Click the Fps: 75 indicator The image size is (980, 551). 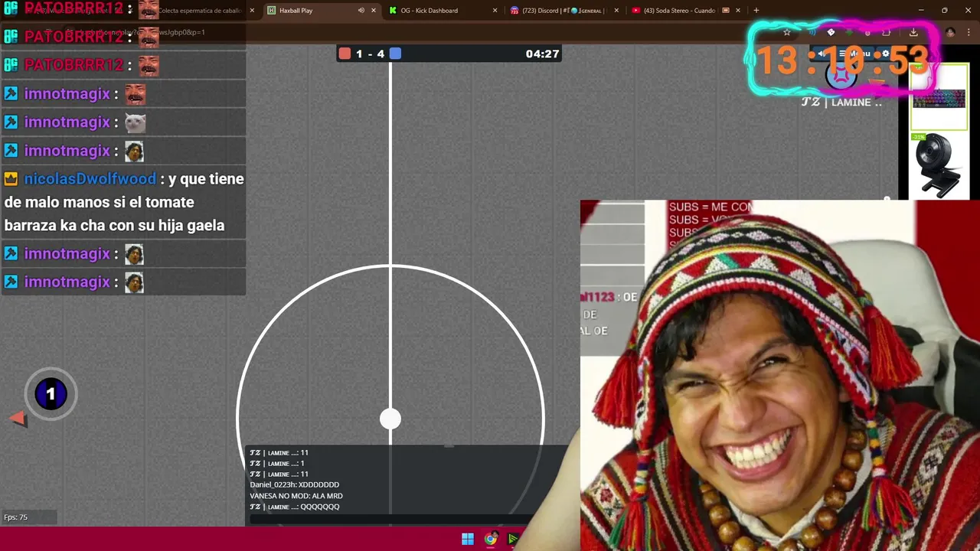click(15, 517)
